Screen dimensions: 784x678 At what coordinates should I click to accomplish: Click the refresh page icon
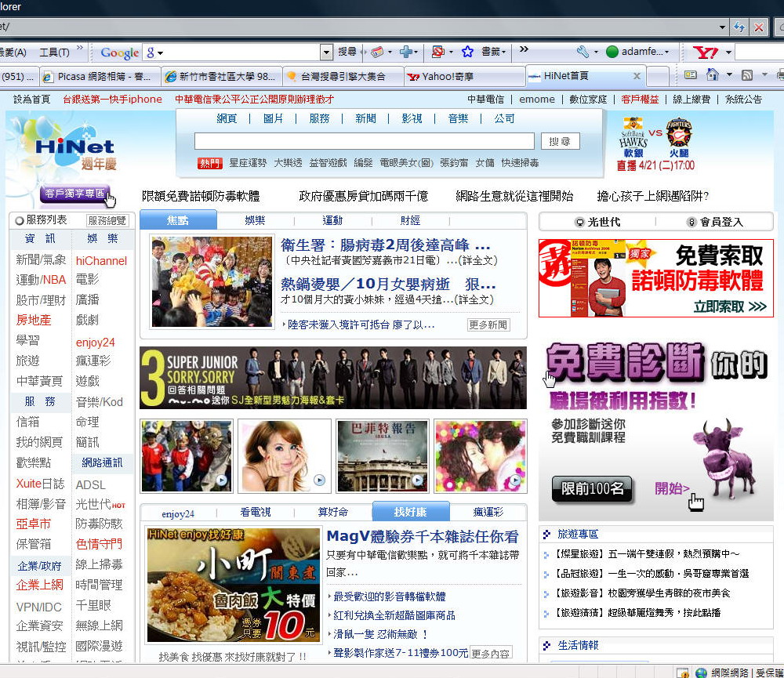pos(739,27)
